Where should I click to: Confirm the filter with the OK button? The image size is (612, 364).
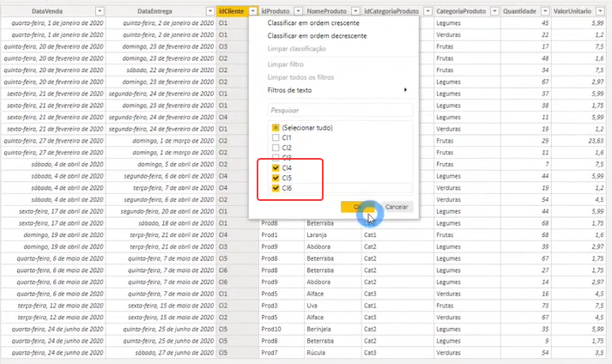click(358, 207)
